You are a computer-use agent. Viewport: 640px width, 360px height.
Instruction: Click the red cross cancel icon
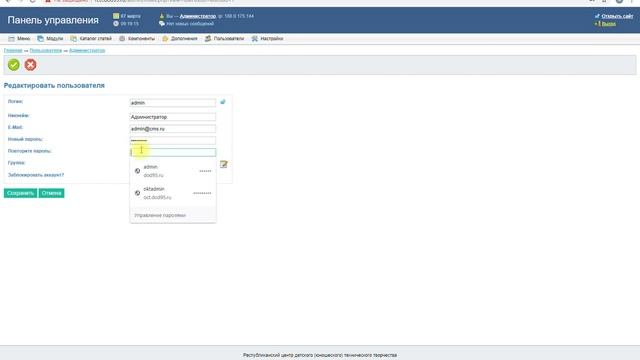30,64
